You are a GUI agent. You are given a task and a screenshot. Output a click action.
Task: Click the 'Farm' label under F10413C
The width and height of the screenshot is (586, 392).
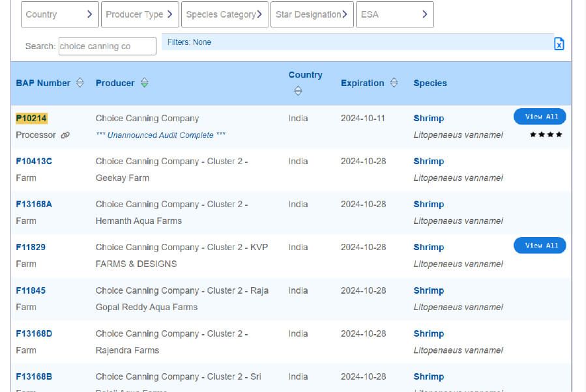[x=26, y=178]
